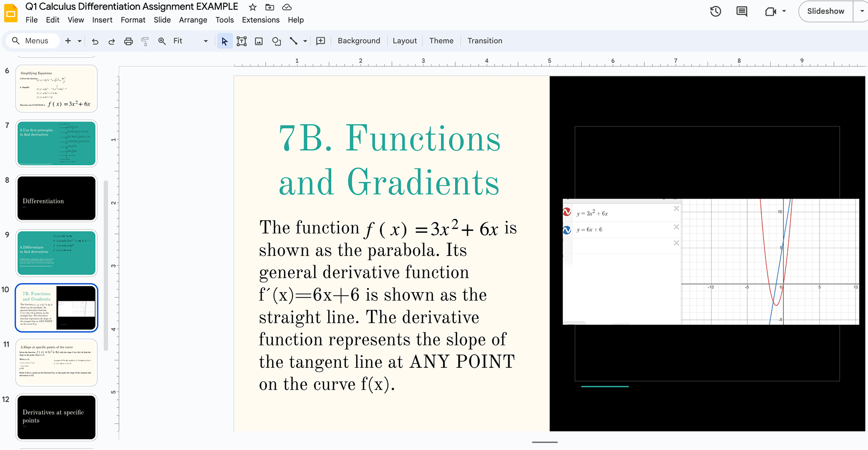Click the video call camera icon

coord(770,12)
